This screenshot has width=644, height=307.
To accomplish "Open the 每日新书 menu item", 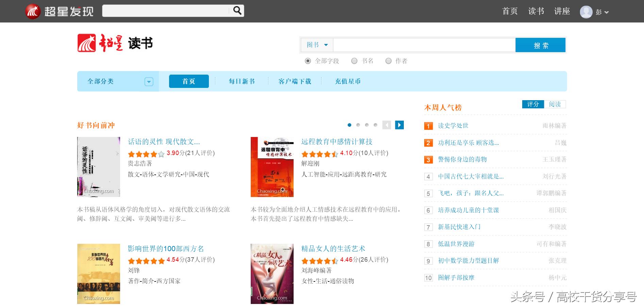I will click(x=242, y=81).
